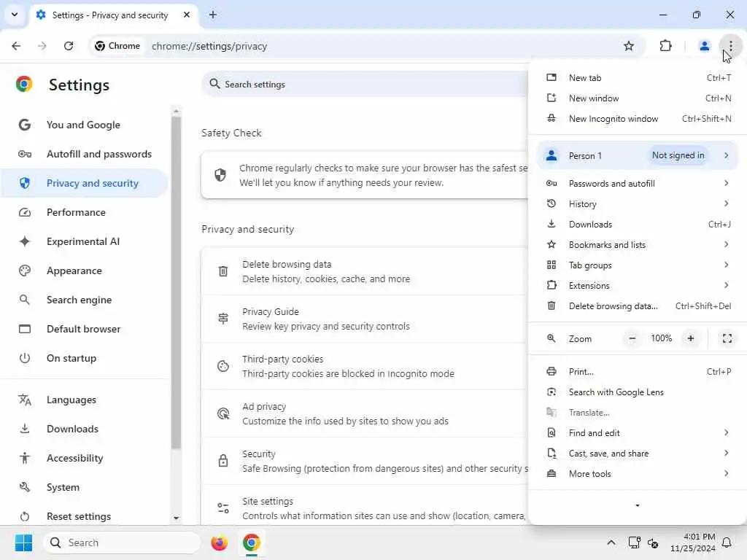
Task: Select New window from Chrome menu
Action: point(638,98)
